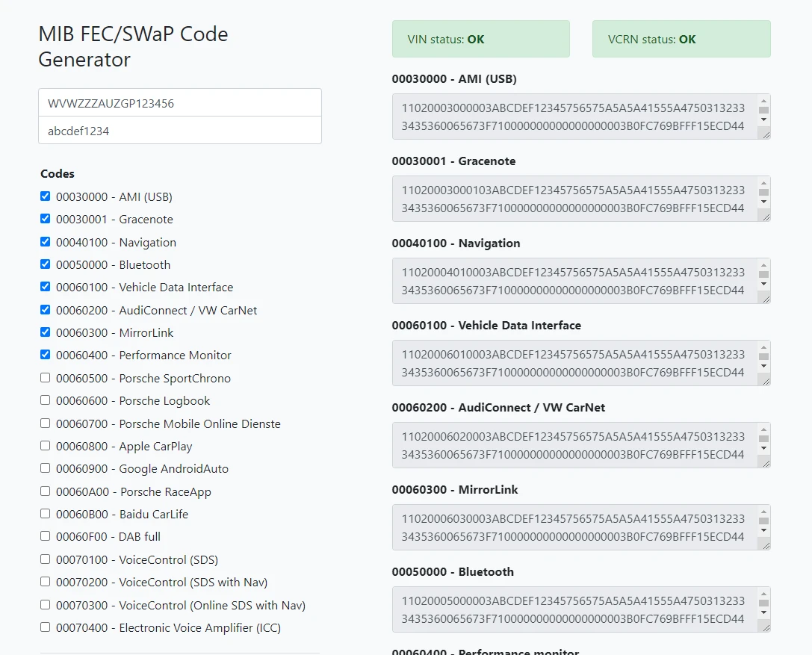Uncheck the Performance Monitor checkbox
812x655 pixels.
[x=46, y=355]
